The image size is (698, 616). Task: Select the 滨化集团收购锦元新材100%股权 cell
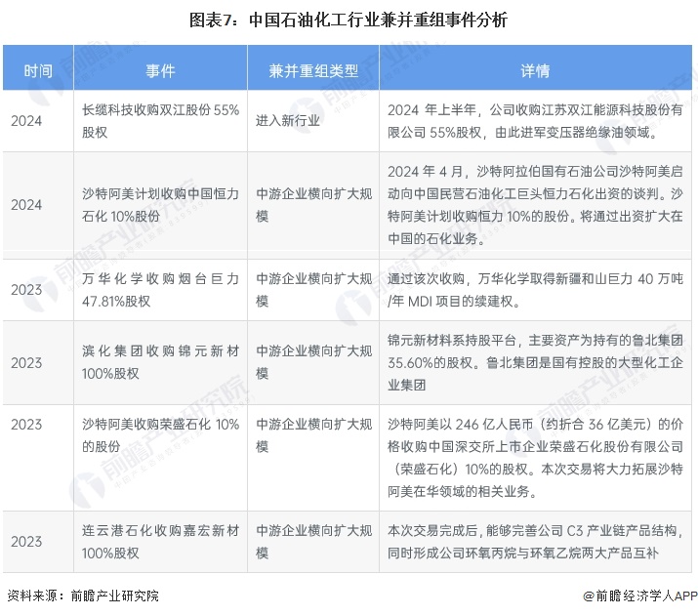(x=160, y=362)
